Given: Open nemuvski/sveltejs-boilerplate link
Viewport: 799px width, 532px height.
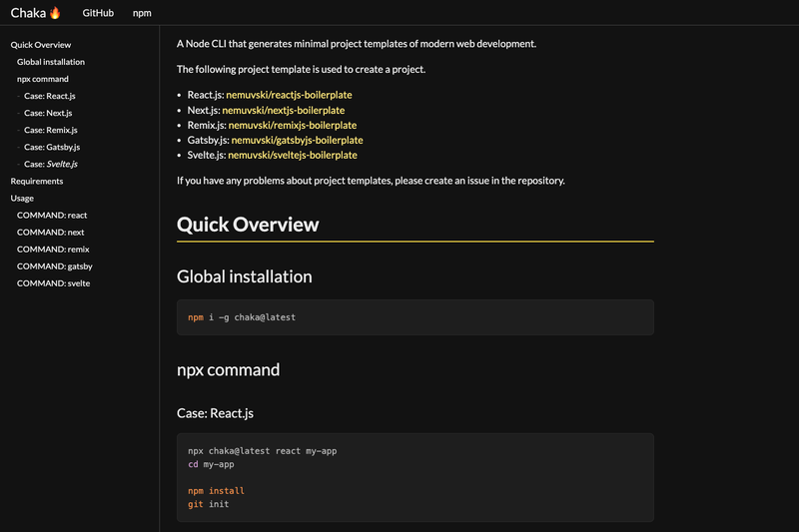Looking at the screenshot, I should tap(293, 155).
